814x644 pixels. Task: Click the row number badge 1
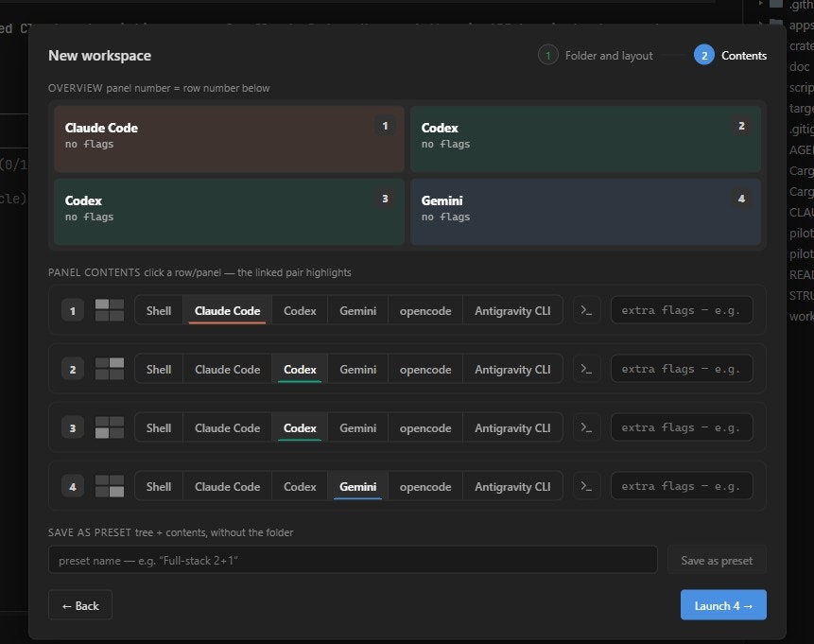pyautogui.click(x=73, y=310)
